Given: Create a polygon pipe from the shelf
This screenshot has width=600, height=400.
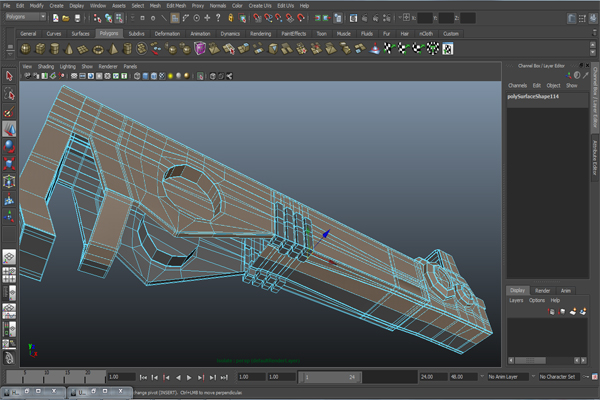Looking at the screenshot, I should (127, 49).
